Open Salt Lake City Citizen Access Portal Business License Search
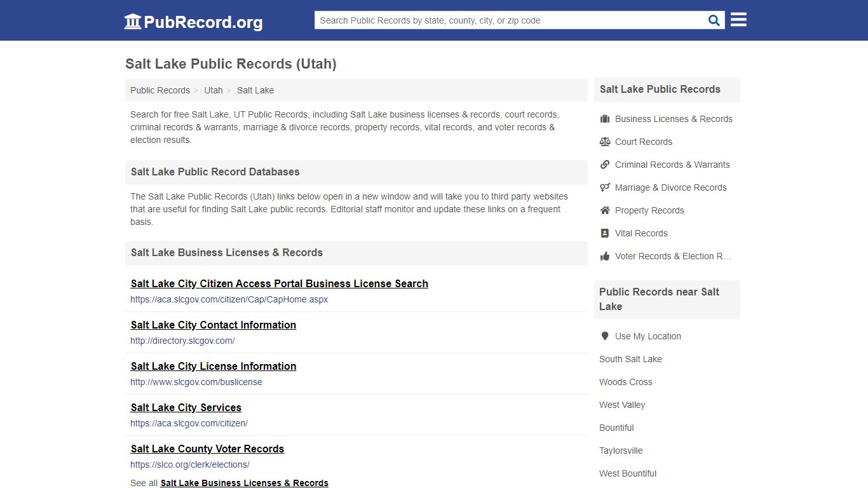Screen dimensions: 868x488 pos(280,283)
